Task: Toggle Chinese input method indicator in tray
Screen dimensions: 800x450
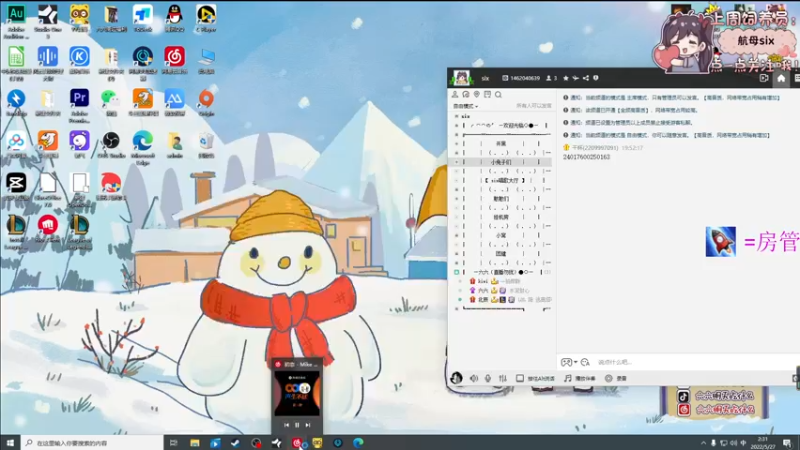Action: (x=743, y=443)
